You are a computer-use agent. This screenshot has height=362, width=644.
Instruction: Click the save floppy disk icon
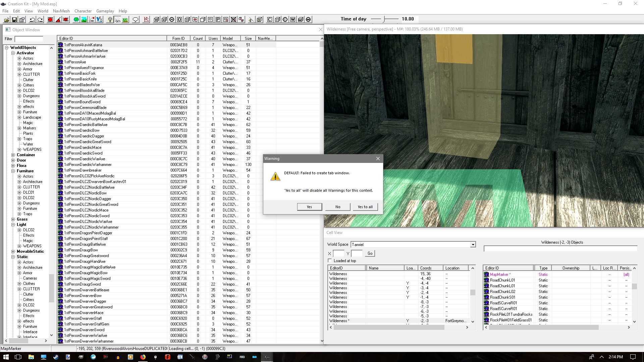coord(14,20)
